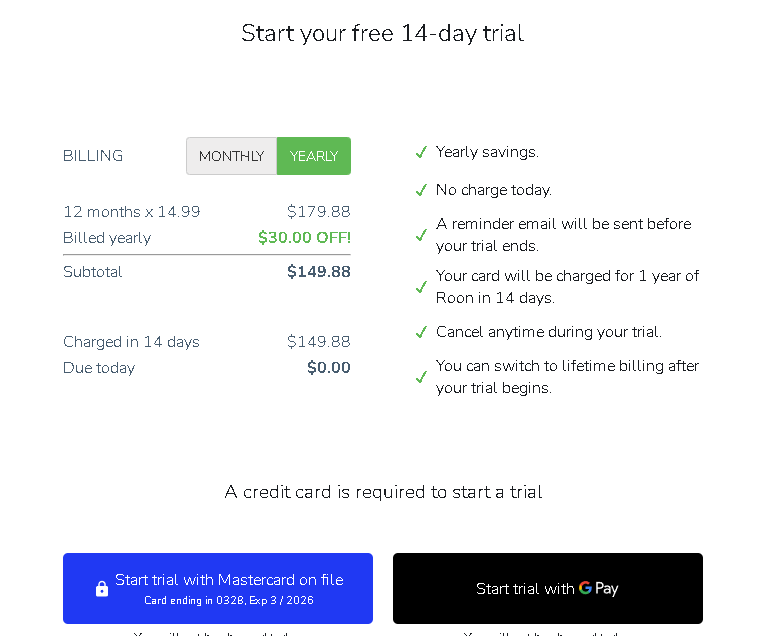Click the Google G logo

coord(585,587)
